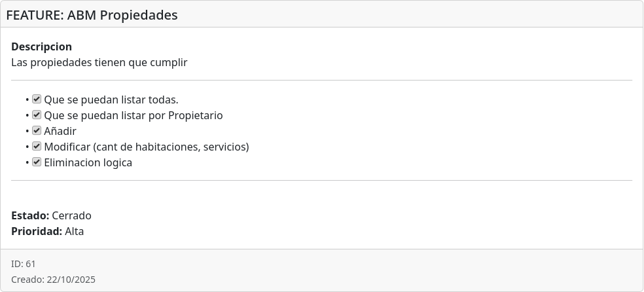Click the Alta priority value
The height and width of the screenshot is (292, 644).
point(75,232)
